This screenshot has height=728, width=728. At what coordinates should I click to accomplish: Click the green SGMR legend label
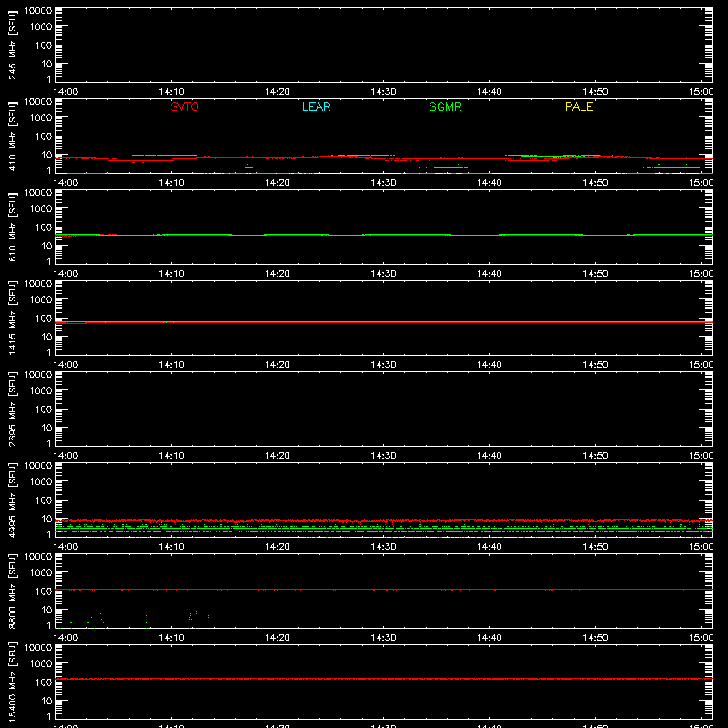coord(445,106)
